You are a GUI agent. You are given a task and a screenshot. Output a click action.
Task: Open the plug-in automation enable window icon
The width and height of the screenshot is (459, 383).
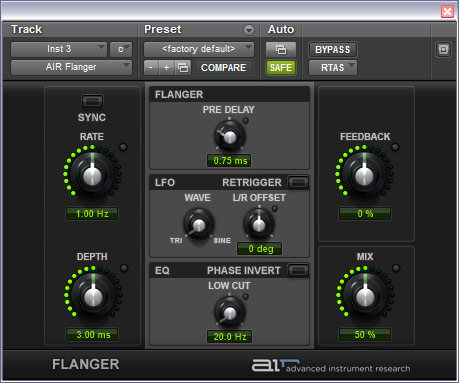tap(281, 50)
